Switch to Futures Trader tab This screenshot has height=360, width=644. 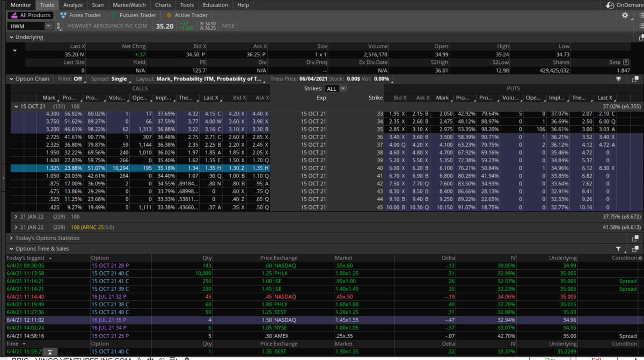click(134, 16)
